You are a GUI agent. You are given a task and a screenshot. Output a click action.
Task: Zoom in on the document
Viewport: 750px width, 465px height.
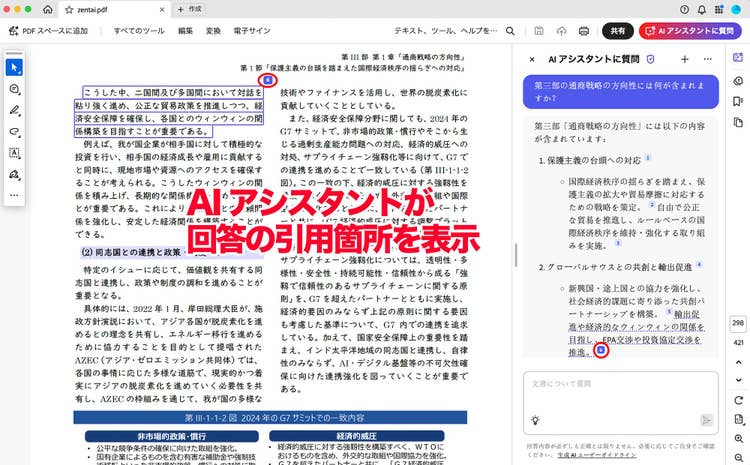point(739,439)
